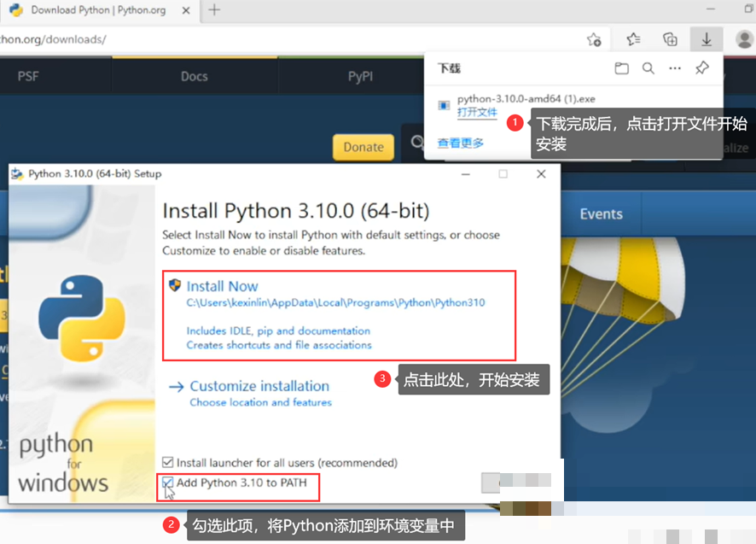
Task: Click python-3.10.0-amd64 (1).exe filename
Action: point(526,99)
